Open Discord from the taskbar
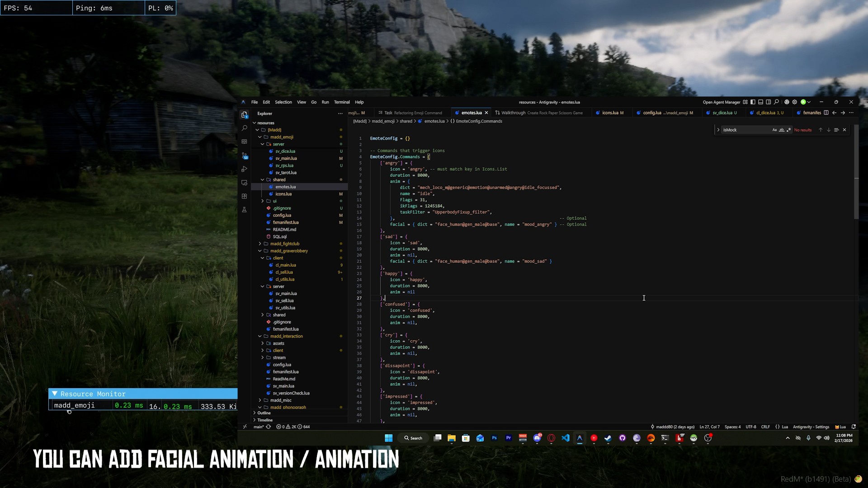868x488 pixels. [x=537, y=438]
